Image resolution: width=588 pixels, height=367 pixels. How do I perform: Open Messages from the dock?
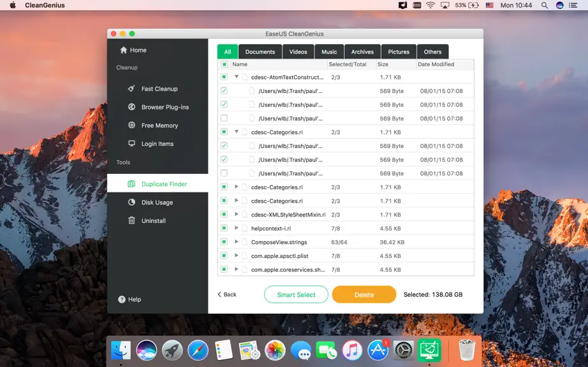pyautogui.click(x=301, y=350)
